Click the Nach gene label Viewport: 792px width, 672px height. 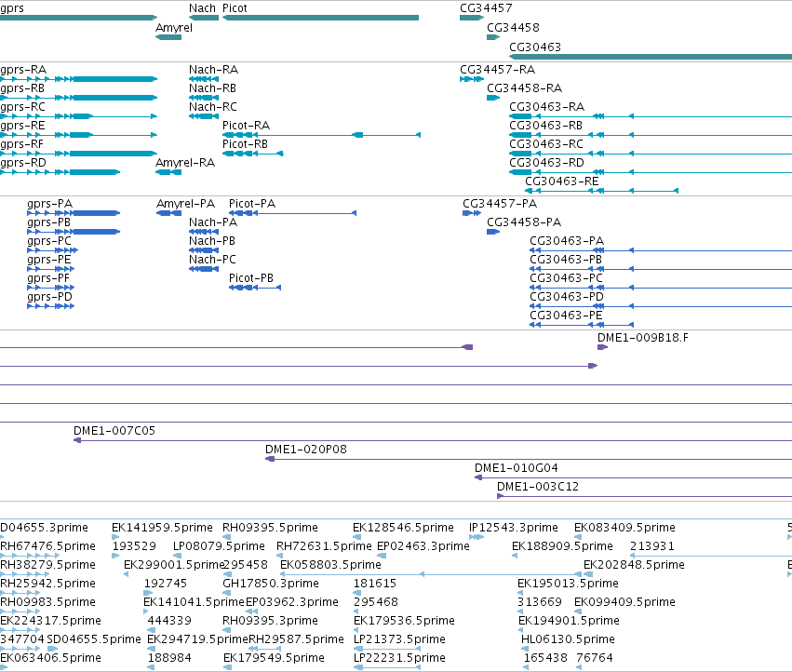click(202, 8)
